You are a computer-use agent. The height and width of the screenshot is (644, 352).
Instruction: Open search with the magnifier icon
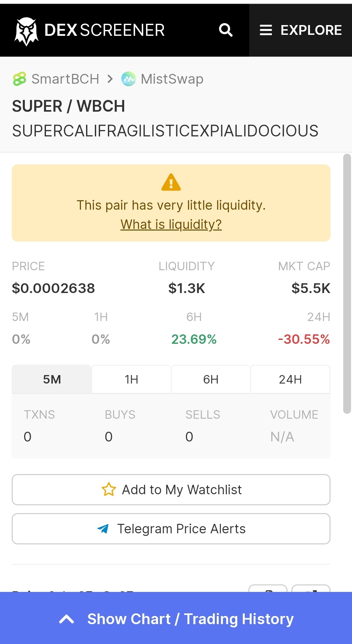coord(226,30)
